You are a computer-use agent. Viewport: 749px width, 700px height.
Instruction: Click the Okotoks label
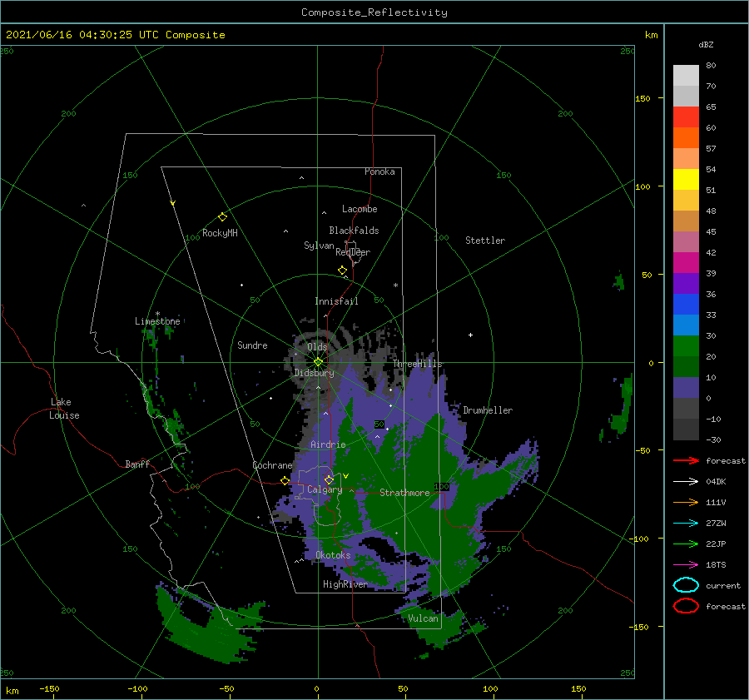point(334,555)
